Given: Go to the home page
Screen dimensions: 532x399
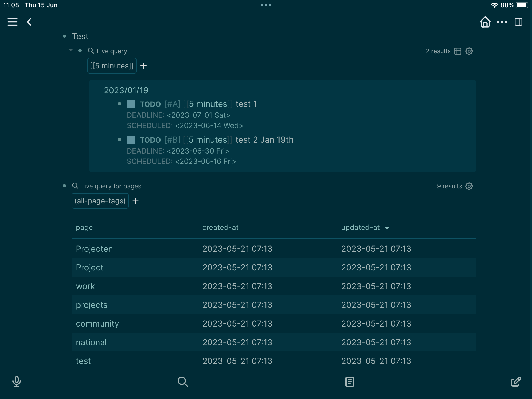Looking at the screenshot, I should pyautogui.click(x=485, y=22).
